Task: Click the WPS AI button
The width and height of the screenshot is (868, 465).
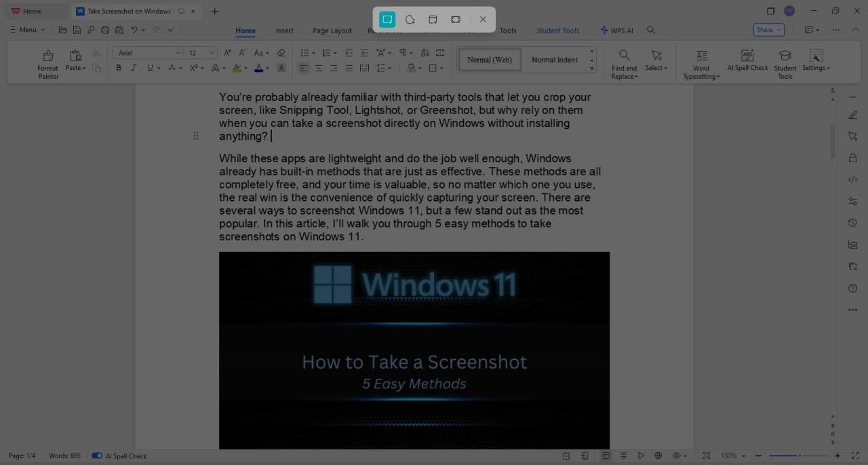Action: (616, 30)
